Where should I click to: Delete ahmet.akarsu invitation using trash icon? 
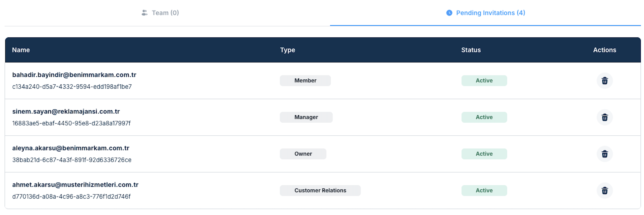(x=604, y=191)
